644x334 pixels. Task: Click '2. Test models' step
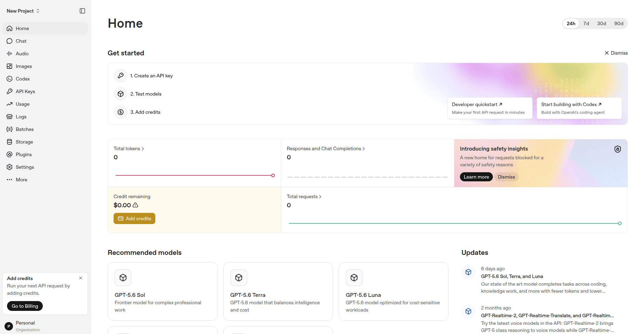click(x=146, y=94)
